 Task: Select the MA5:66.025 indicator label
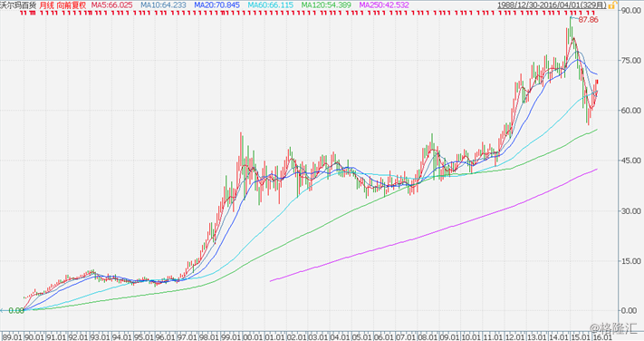pyautogui.click(x=111, y=5)
